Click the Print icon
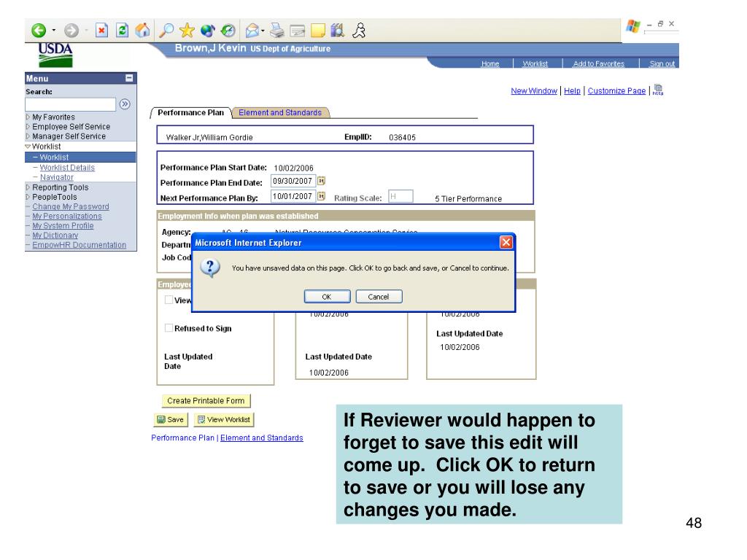The height and width of the screenshot is (560, 747). tap(276, 31)
